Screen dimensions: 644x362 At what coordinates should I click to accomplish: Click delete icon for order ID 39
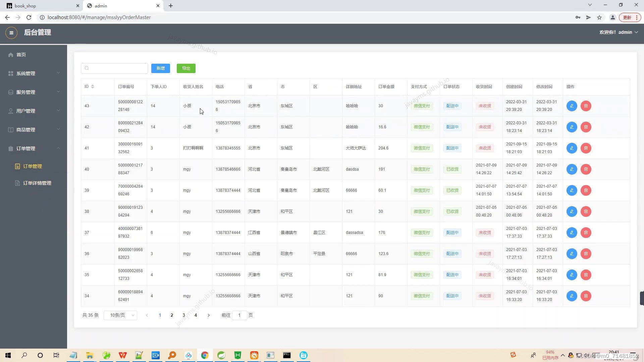coord(586,190)
